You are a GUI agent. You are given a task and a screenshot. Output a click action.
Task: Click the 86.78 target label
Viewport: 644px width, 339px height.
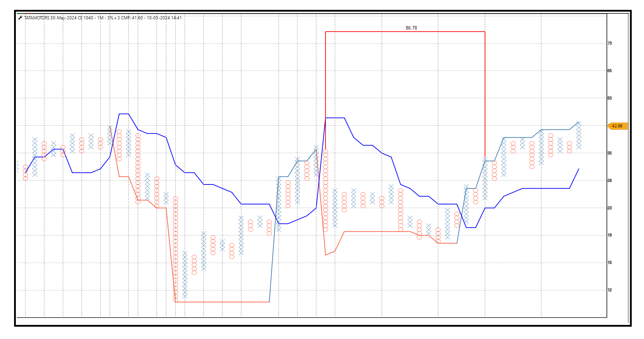(411, 28)
